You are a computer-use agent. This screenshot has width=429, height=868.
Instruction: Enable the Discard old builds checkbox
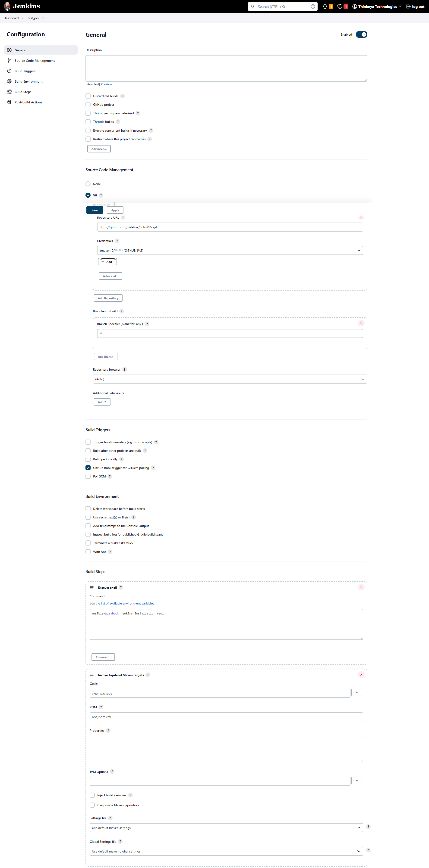click(88, 96)
